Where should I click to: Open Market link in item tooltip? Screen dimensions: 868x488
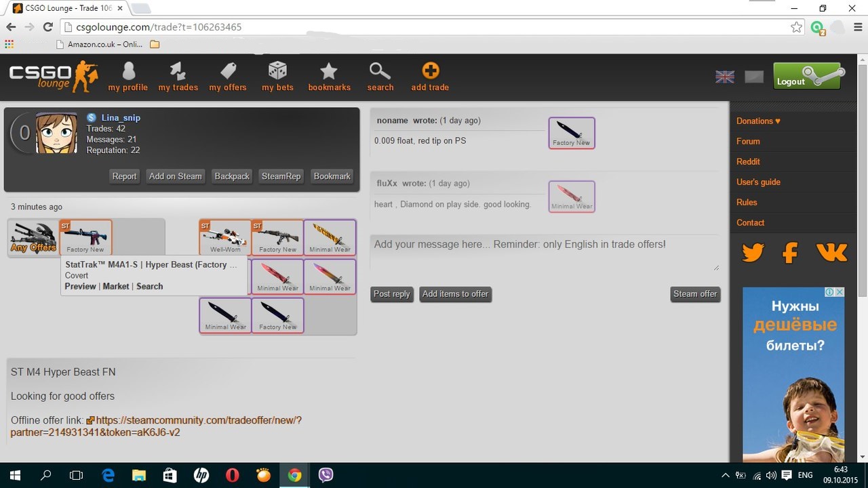116,286
